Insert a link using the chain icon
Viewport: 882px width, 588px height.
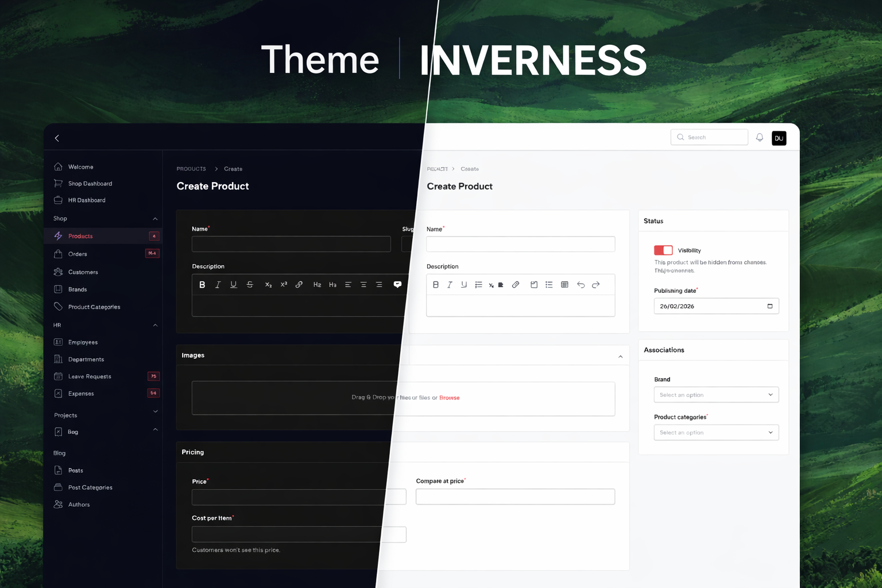[x=299, y=284]
